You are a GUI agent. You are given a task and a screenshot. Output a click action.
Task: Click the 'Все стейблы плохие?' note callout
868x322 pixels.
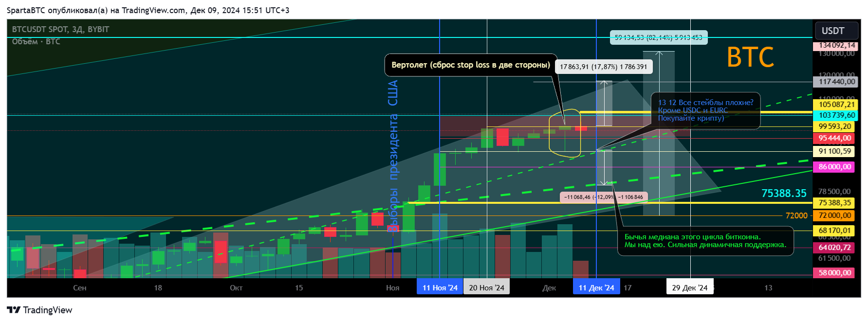coord(705,110)
